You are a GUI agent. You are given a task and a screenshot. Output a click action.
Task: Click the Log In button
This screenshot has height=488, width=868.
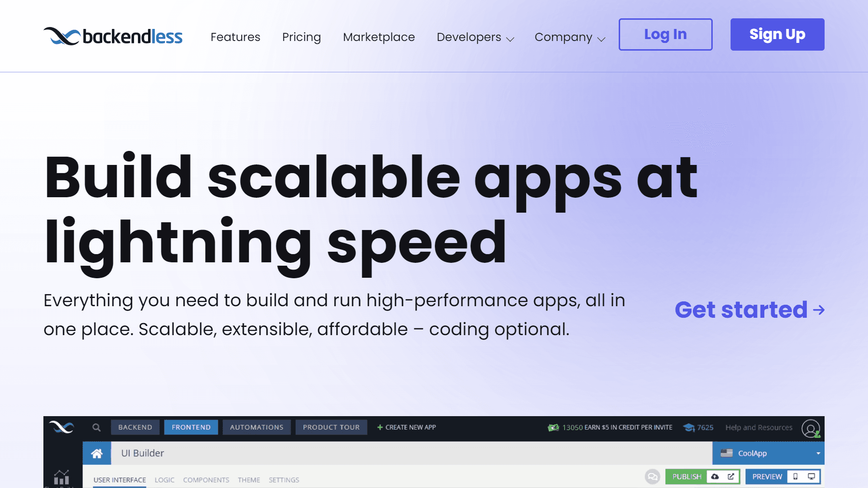point(665,34)
